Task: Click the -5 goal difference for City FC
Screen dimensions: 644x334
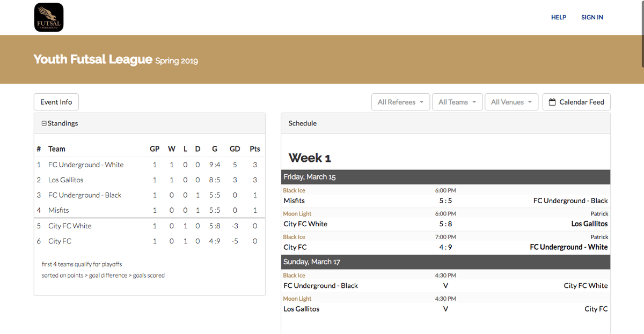Action: pyautogui.click(x=235, y=241)
